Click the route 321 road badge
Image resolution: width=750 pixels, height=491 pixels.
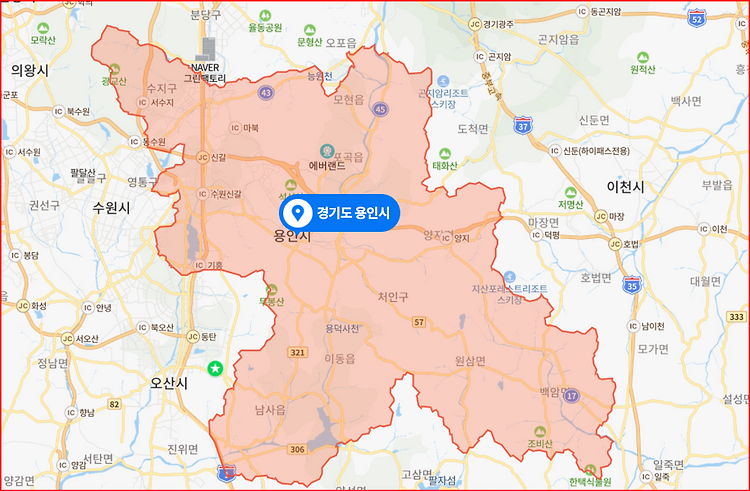(x=298, y=352)
